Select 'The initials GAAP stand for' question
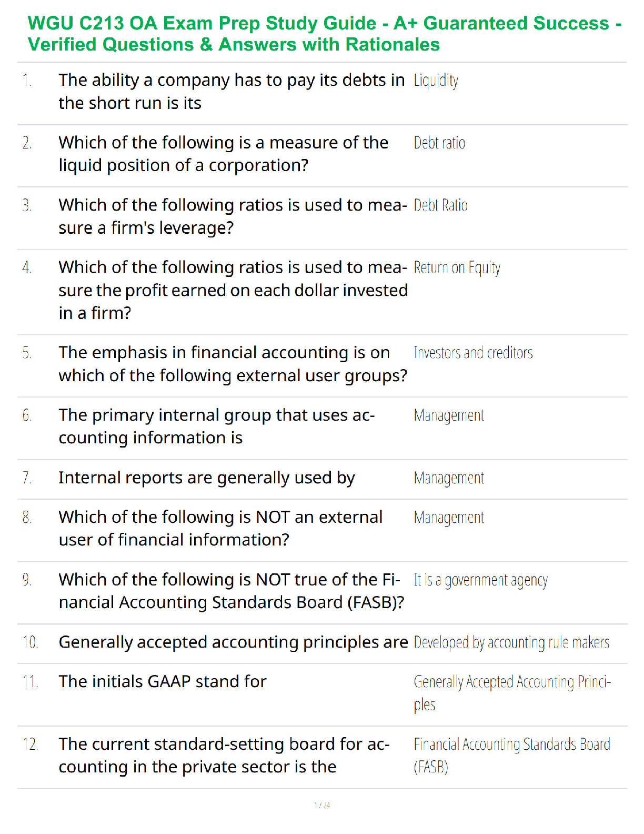 [163, 682]
